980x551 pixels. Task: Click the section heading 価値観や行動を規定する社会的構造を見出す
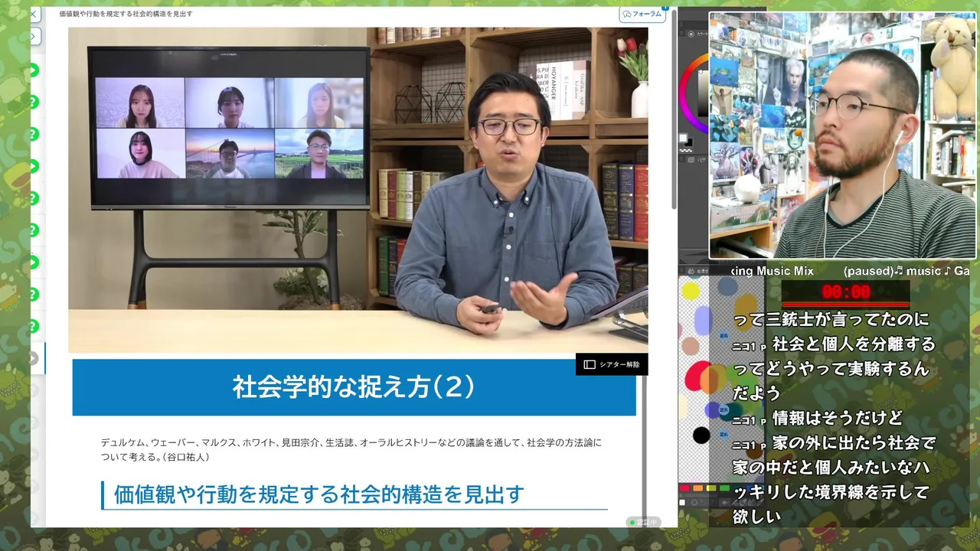[318, 494]
